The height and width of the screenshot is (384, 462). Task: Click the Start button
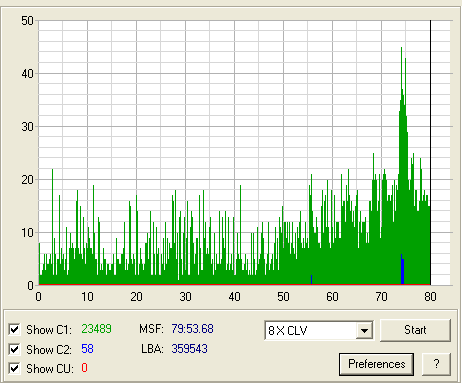415,330
